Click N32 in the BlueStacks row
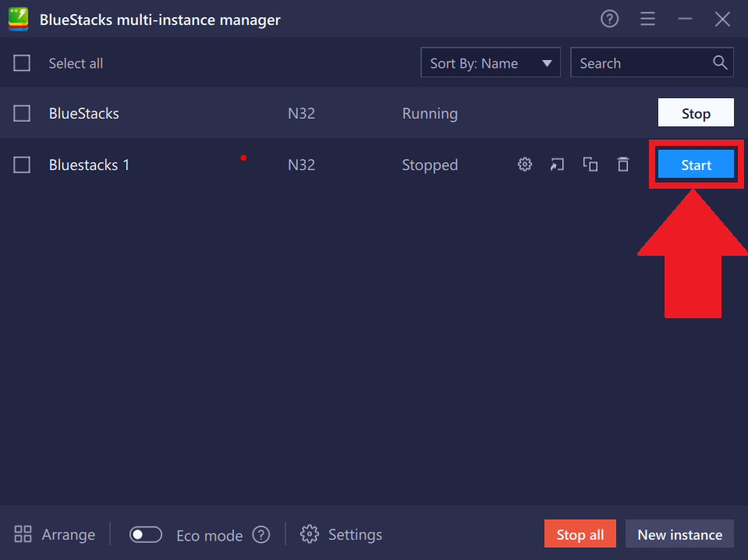The height and width of the screenshot is (560, 748). pos(302,114)
